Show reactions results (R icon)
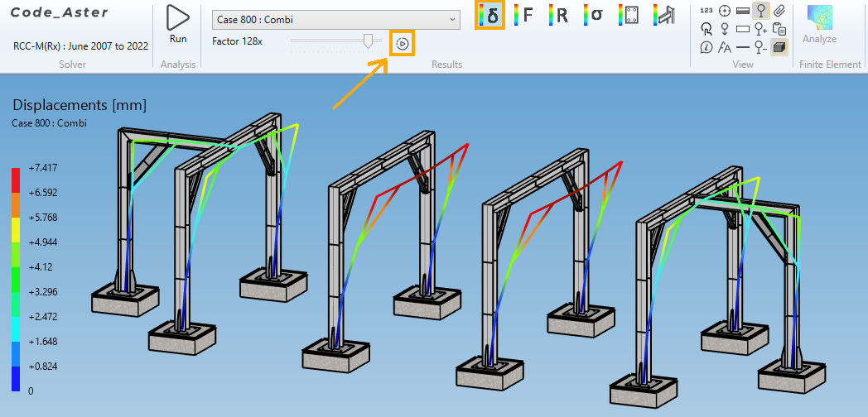 click(558, 15)
